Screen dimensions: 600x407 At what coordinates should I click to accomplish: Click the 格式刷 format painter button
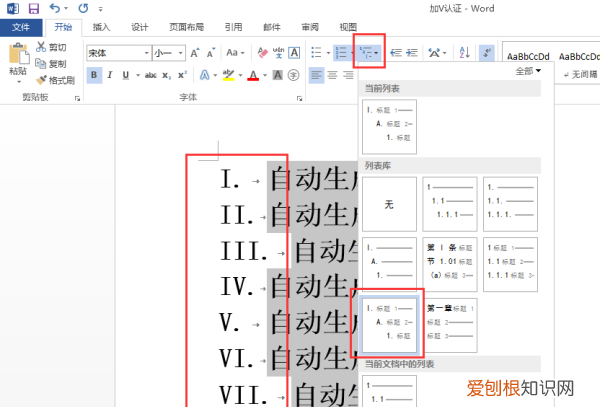coord(55,80)
